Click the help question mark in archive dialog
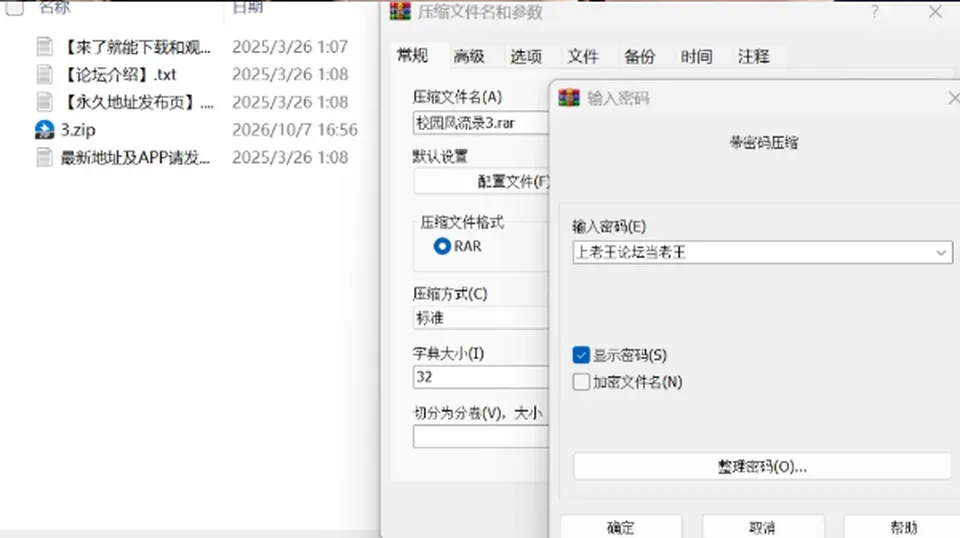The image size is (960, 538). (x=875, y=11)
